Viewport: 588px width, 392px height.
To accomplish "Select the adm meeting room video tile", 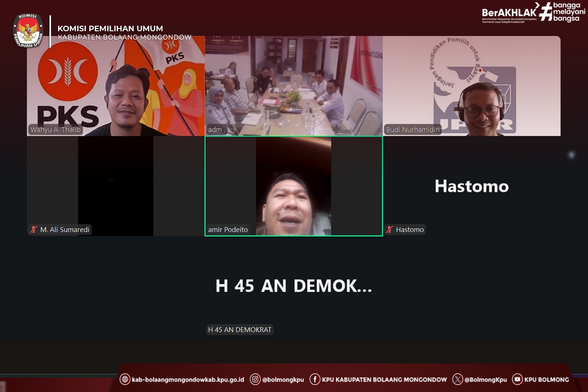I will pyautogui.click(x=294, y=86).
